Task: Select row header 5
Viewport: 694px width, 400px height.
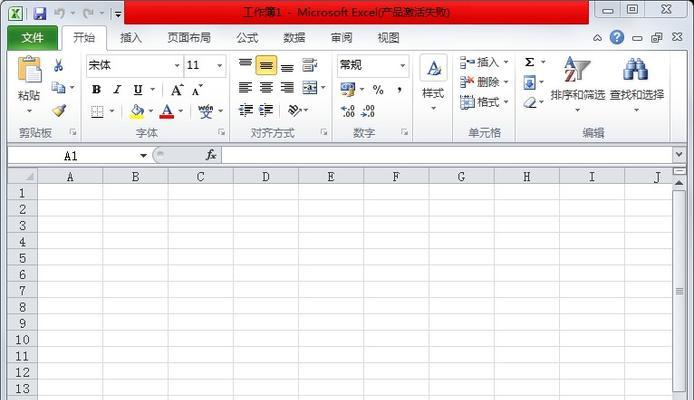Action: click(22, 258)
